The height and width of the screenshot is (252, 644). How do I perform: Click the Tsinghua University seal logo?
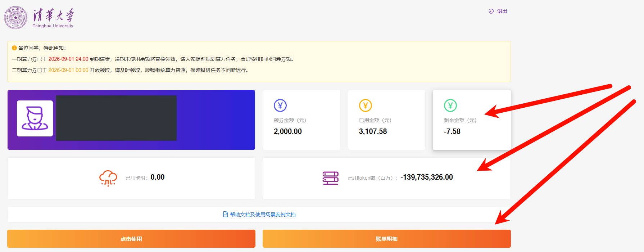click(x=15, y=17)
